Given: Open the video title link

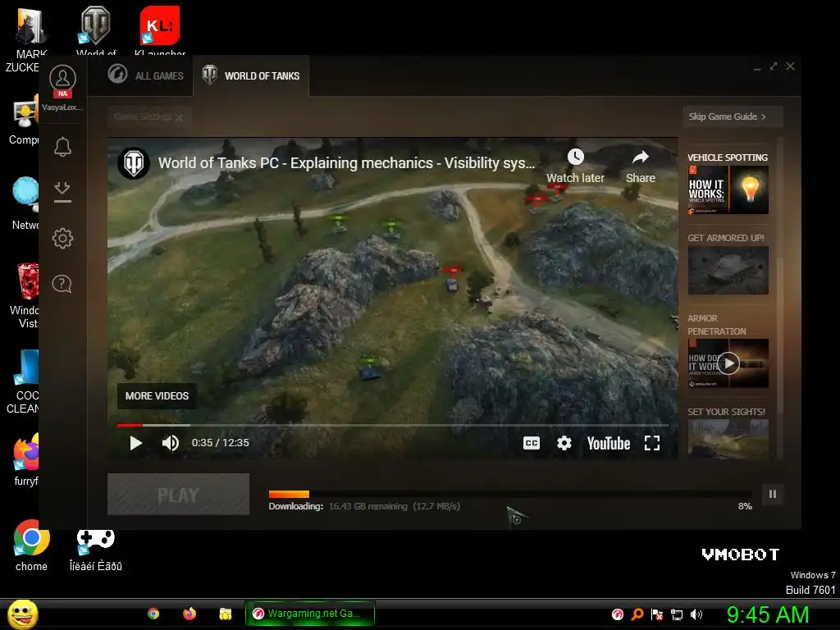Looking at the screenshot, I should click(x=347, y=163).
